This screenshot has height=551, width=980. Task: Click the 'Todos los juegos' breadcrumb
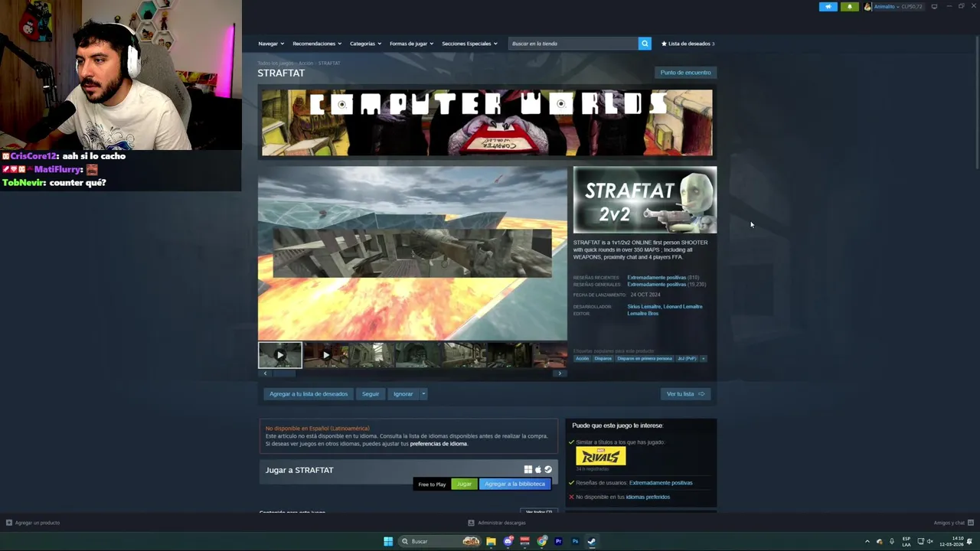275,63
